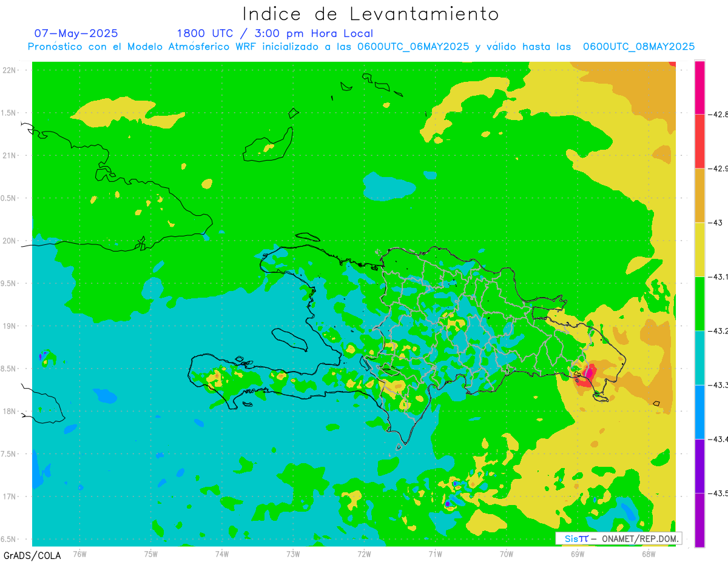Screen dimensions: 728x562
Task: Click the legend value '-42.8'
Action: [718, 114]
